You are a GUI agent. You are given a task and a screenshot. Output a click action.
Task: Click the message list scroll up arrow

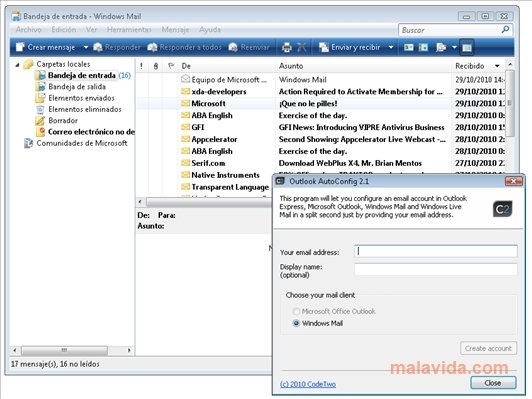510,64
